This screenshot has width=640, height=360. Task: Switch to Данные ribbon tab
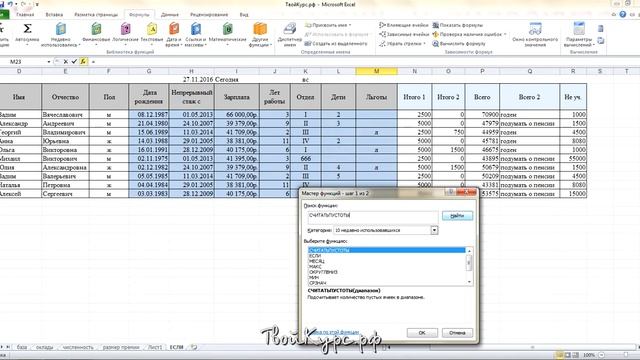click(170, 15)
